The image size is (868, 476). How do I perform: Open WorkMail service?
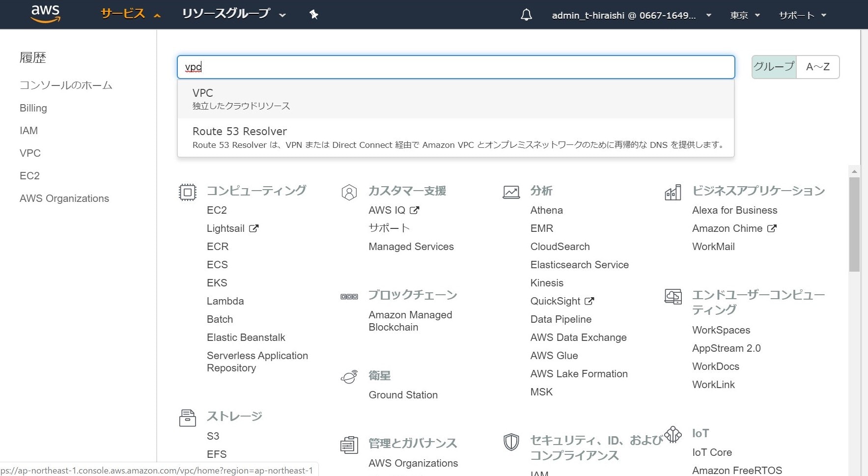click(714, 247)
